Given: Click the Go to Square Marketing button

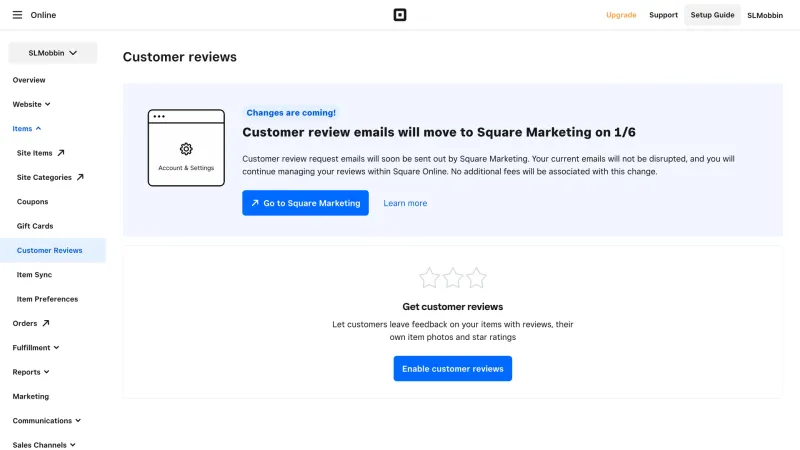Looking at the screenshot, I should point(305,203).
